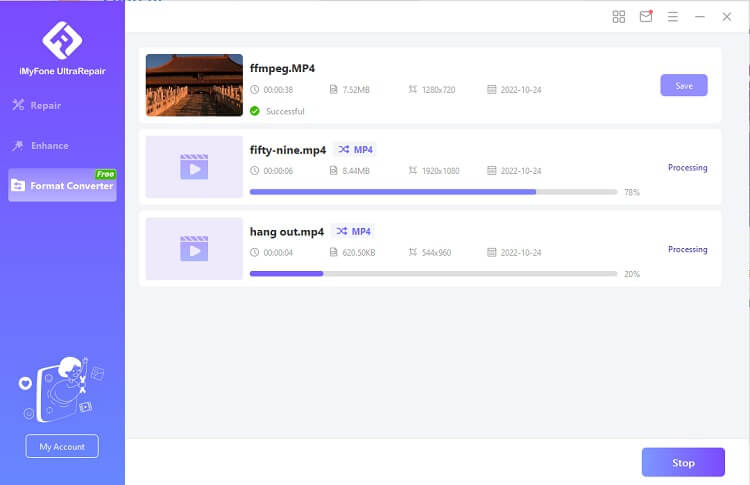Close the UltraRepair window

pyautogui.click(x=727, y=17)
